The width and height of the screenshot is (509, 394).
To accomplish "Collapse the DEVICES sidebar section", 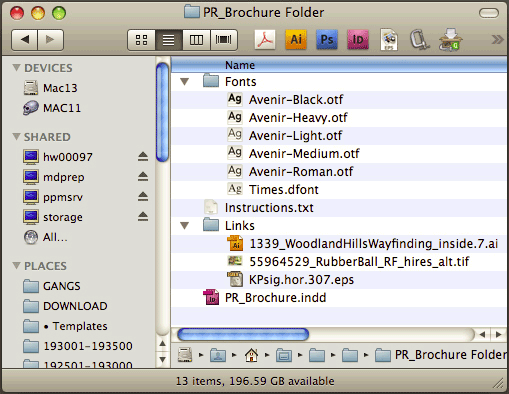I will coord(16,68).
